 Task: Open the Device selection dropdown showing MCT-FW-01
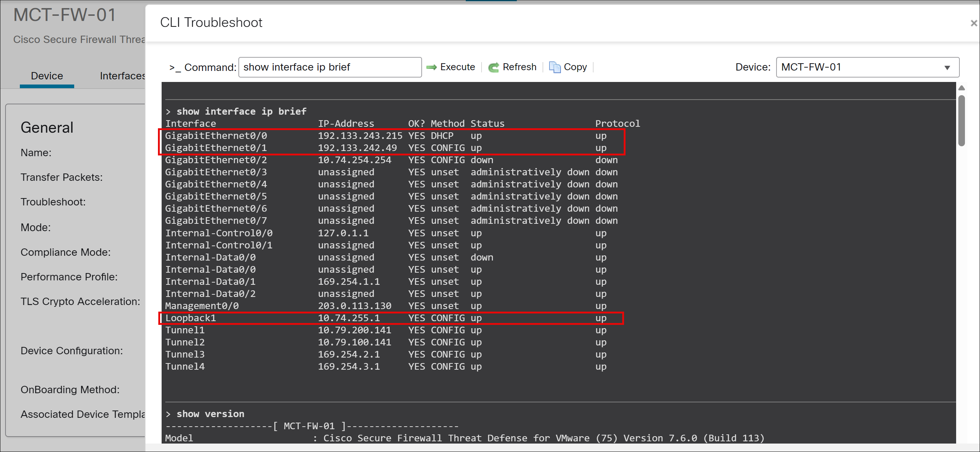(867, 67)
